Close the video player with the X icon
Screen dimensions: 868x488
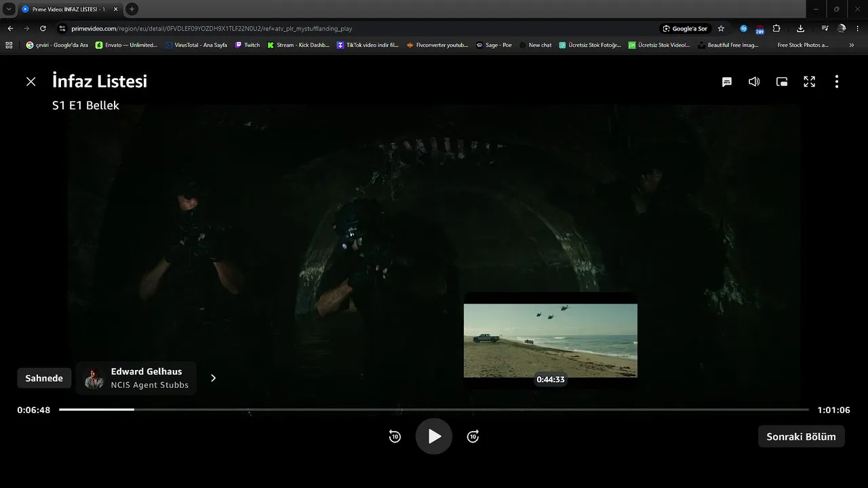pyautogui.click(x=31, y=81)
